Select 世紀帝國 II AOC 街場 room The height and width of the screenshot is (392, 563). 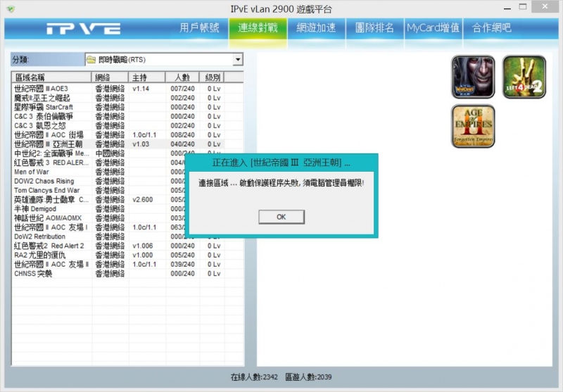[x=118, y=135]
